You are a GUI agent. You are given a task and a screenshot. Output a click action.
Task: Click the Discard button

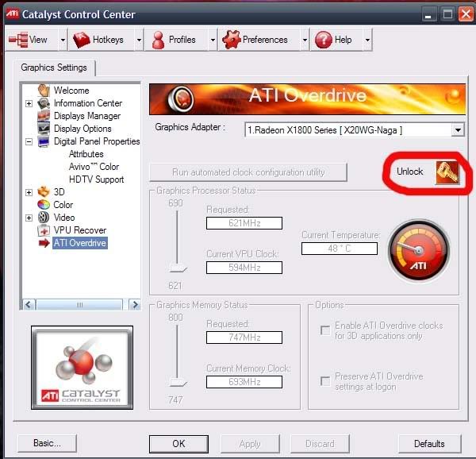click(x=320, y=444)
